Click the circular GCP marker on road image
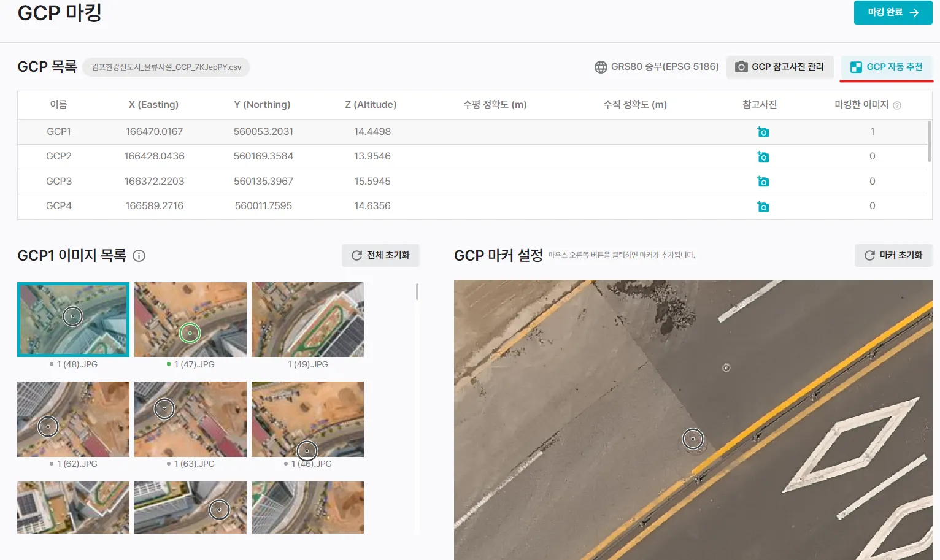The image size is (940, 560). pyautogui.click(x=693, y=439)
